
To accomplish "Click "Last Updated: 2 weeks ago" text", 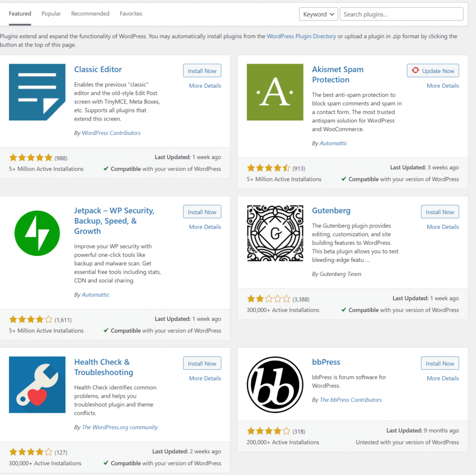I will click(x=186, y=451).
